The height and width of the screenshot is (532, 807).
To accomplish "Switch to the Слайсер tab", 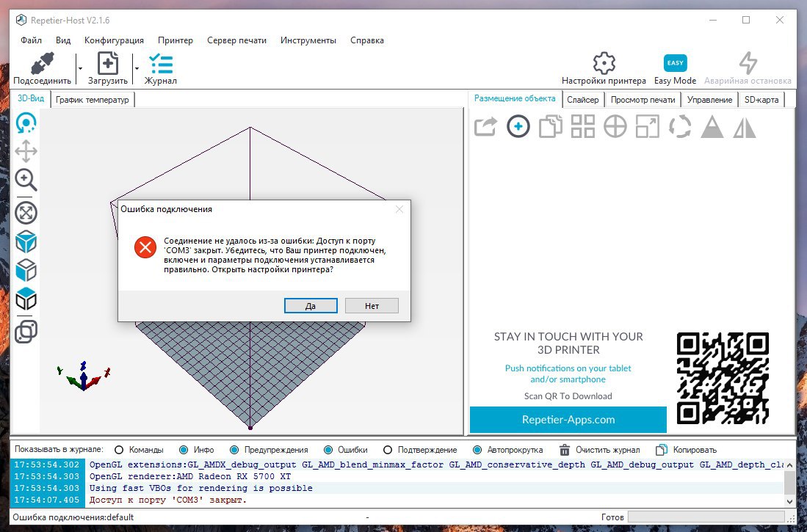I will (583, 100).
